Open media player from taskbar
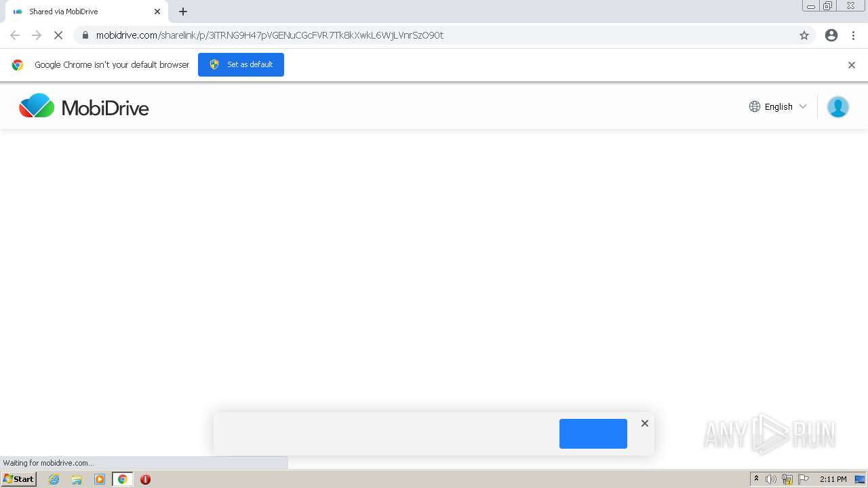This screenshot has width=868, height=488. pos(100,479)
